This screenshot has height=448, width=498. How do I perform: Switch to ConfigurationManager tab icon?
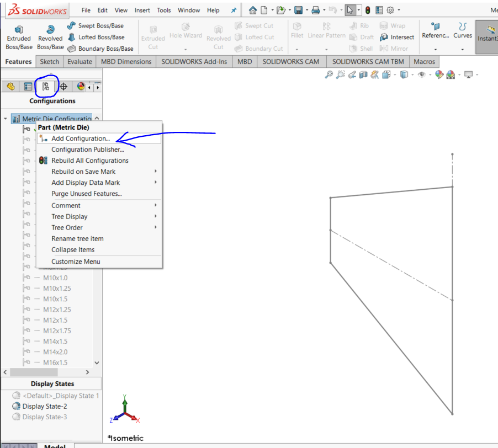click(46, 86)
